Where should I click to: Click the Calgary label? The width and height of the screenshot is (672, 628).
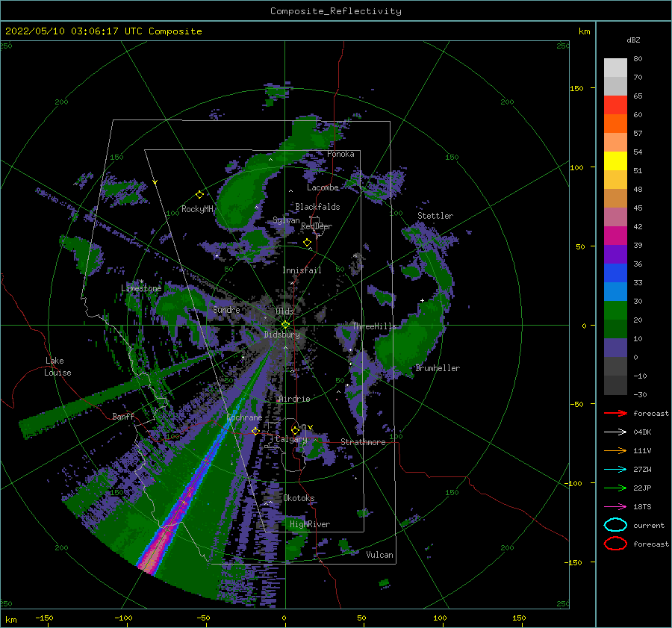pyautogui.click(x=291, y=439)
